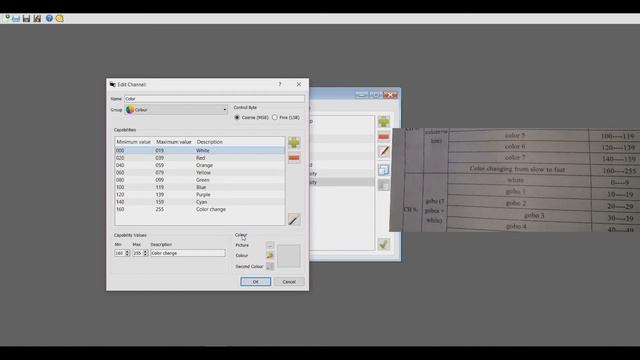The height and width of the screenshot is (360, 640).
Task: Click the Min value spinner arrows
Action: 127,253
